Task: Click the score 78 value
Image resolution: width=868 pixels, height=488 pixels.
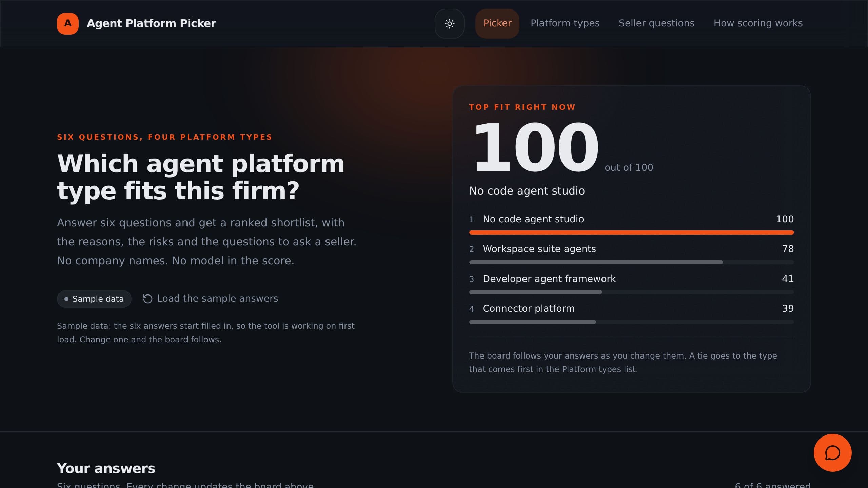Action: [788, 249]
